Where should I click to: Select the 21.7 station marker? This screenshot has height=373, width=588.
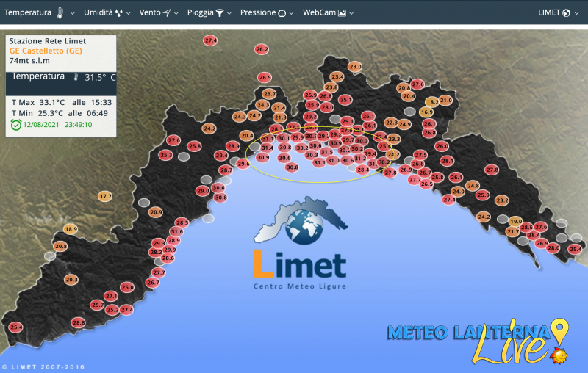(x=512, y=231)
